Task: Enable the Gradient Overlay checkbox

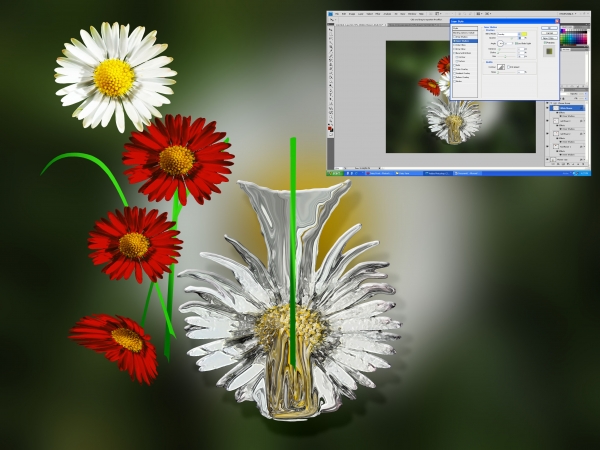Action: pos(455,73)
